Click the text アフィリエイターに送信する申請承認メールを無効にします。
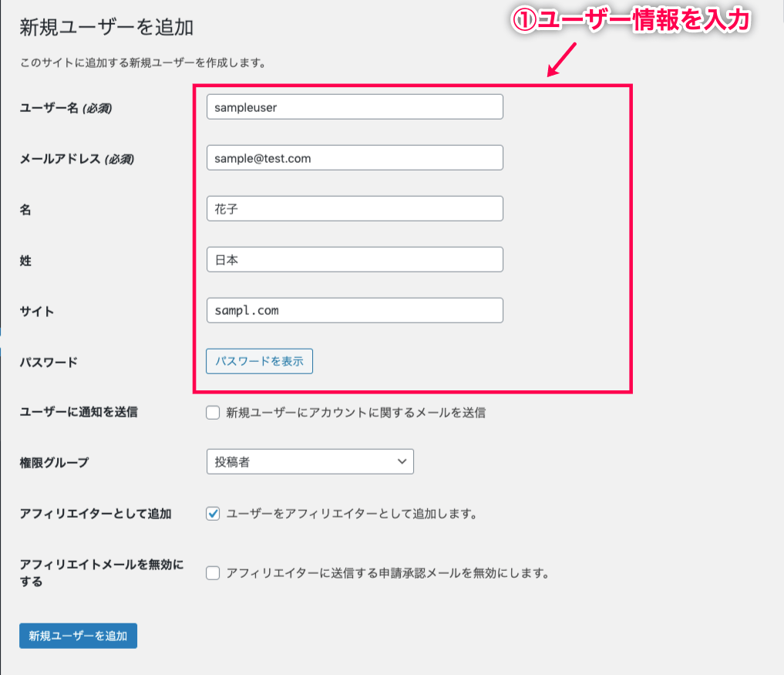This screenshot has width=784, height=675. 388,573
